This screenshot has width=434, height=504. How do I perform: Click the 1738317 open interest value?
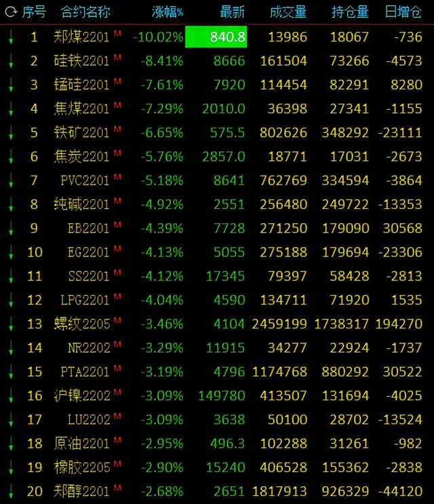click(x=342, y=324)
